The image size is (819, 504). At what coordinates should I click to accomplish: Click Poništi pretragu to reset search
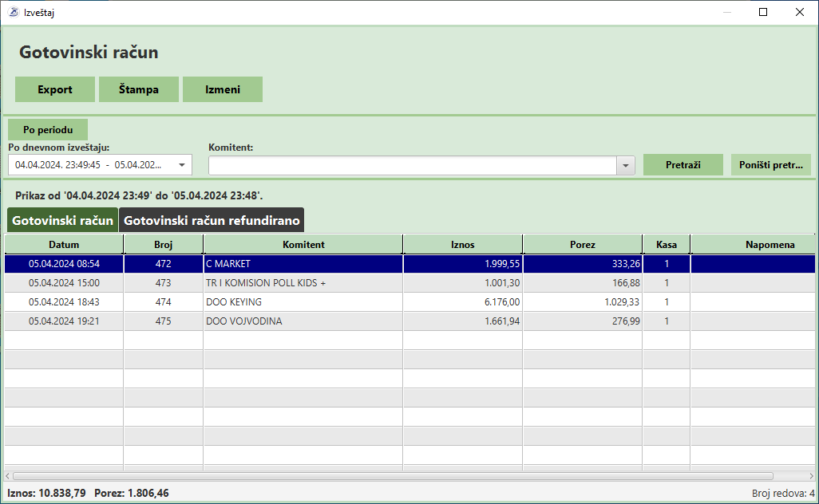click(770, 164)
